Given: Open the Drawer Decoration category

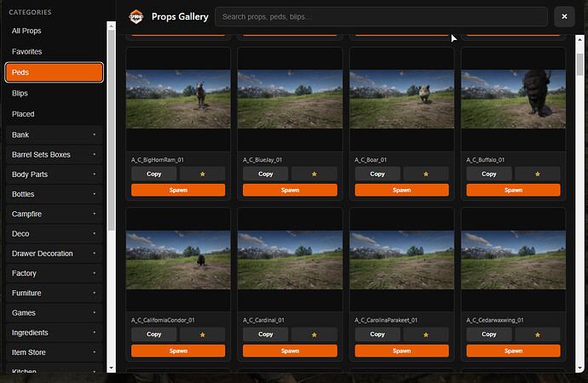Looking at the screenshot, I should (x=54, y=254).
